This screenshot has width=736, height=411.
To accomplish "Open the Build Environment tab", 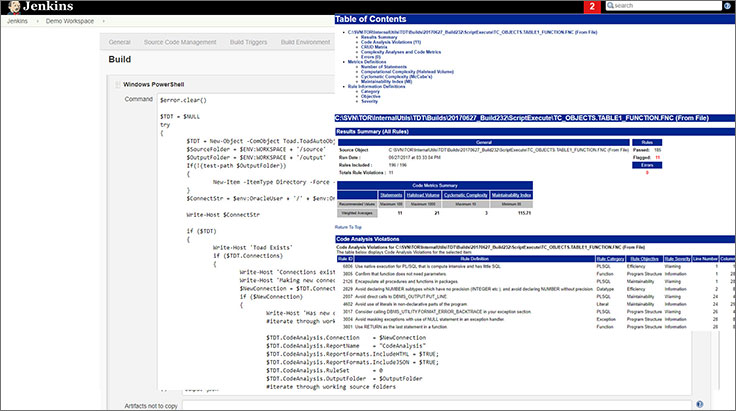I will (x=306, y=42).
